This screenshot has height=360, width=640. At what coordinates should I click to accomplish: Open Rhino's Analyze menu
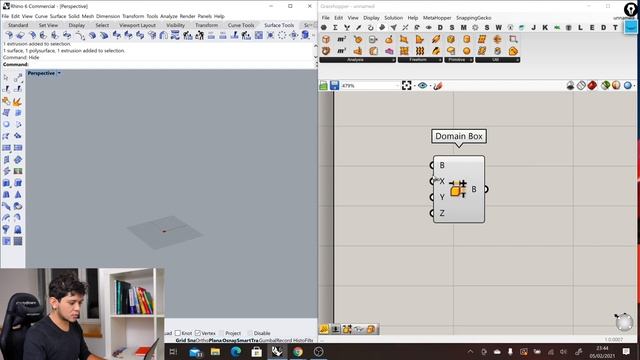pos(169,16)
